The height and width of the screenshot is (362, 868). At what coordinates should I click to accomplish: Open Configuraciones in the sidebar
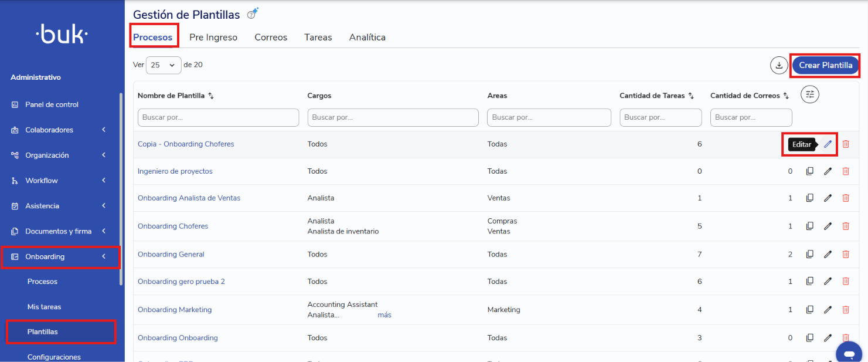[54, 357]
